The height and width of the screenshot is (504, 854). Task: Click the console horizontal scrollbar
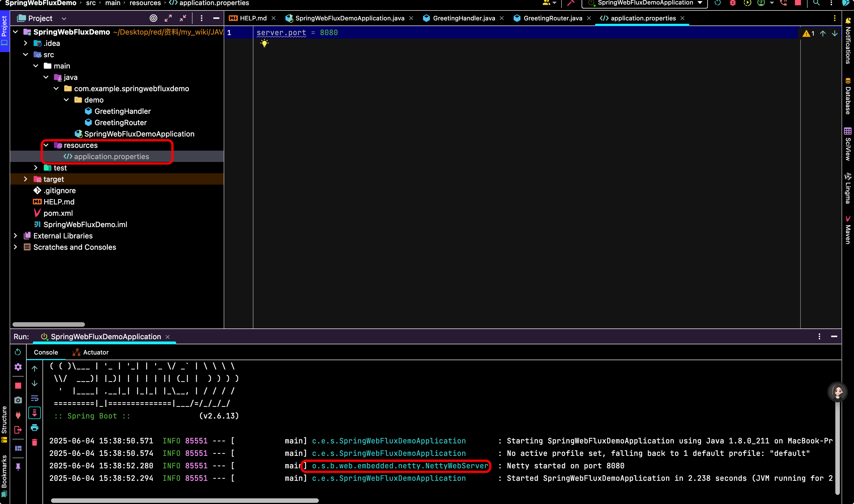[184, 500]
